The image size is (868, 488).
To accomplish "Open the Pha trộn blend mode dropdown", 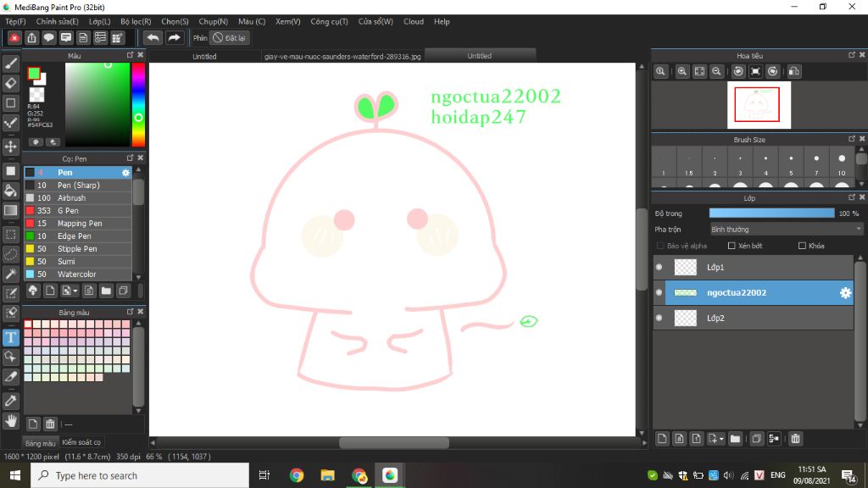I will point(786,229).
